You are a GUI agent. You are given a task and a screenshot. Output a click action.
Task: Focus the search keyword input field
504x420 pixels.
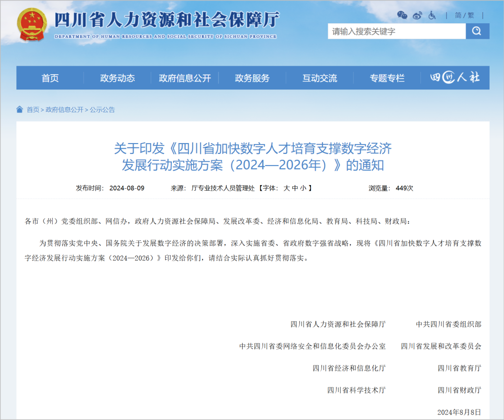click(x=397, y=31)
